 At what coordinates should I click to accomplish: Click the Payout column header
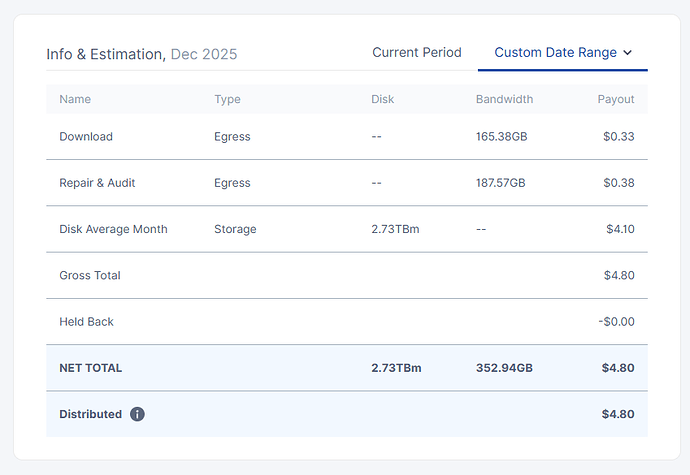pyautogui.click(x=616, y=99)
